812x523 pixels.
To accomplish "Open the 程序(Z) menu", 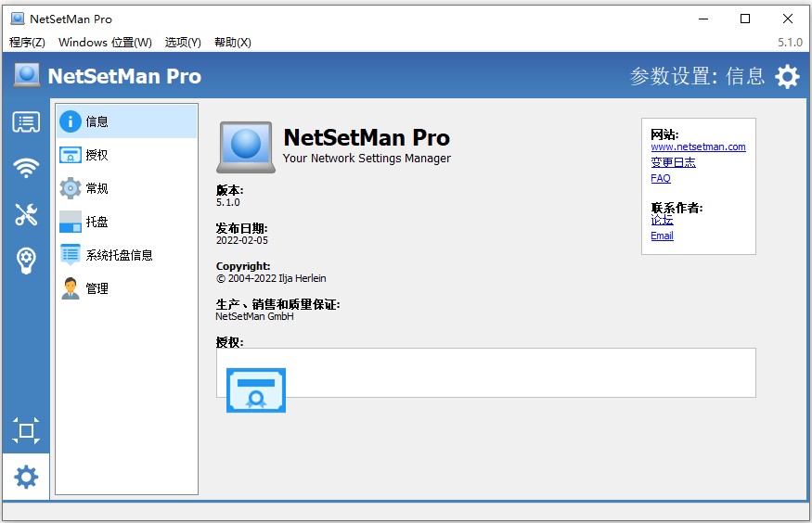I will tap(28, 42).
